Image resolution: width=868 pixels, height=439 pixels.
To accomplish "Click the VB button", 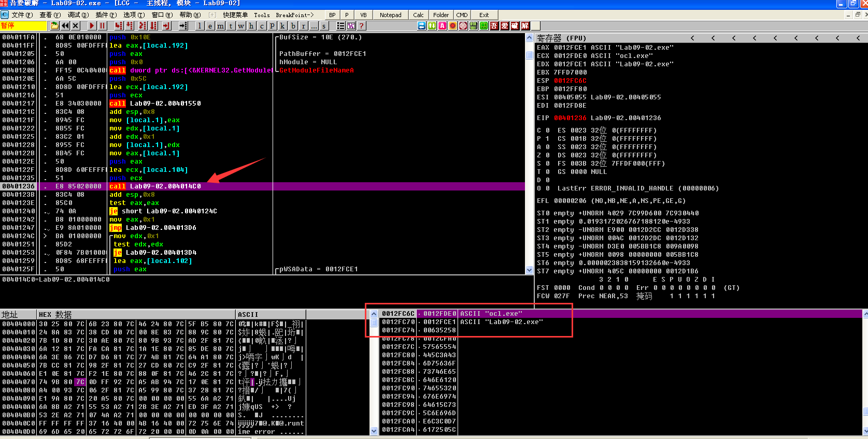I will 363,15.
